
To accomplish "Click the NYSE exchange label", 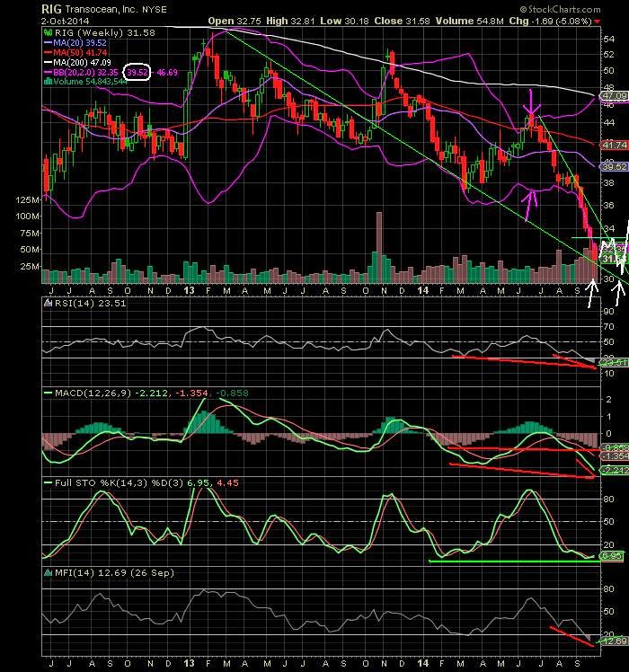I will click(x=154, y=9).
